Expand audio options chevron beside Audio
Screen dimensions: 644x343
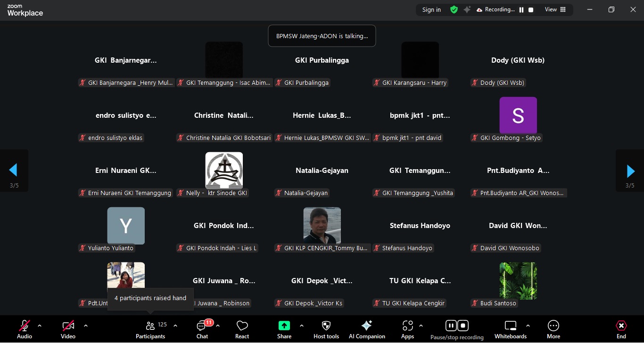click(x=40, y=326)
